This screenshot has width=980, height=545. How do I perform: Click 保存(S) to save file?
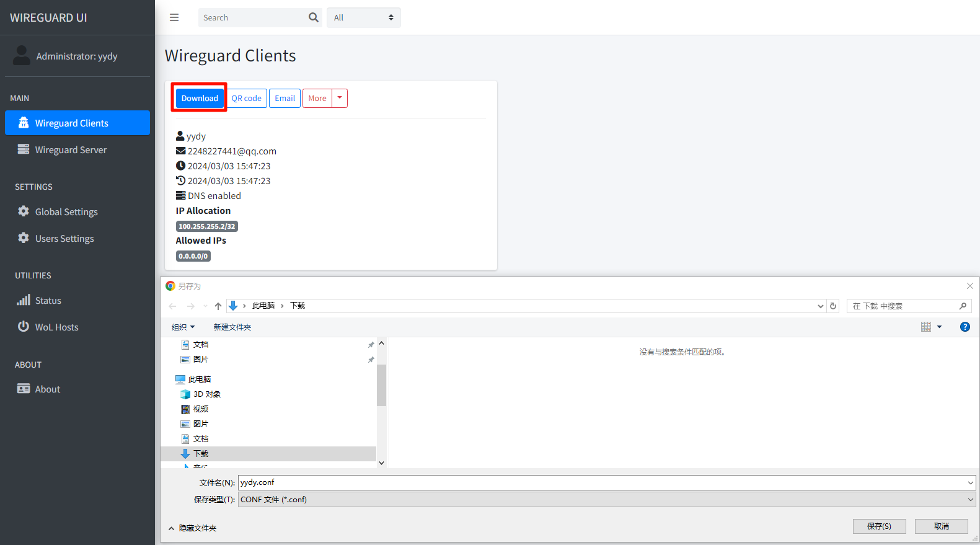coord(880,526)
